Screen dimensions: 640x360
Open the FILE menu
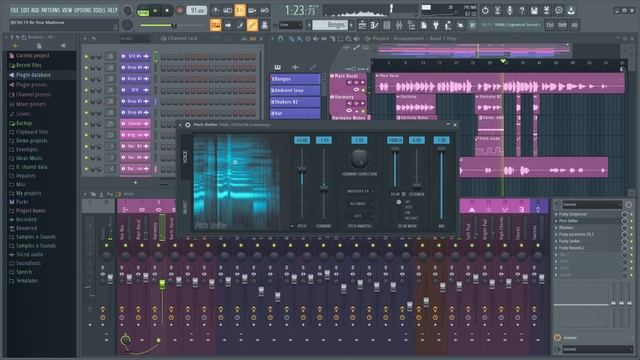(14, 10)
